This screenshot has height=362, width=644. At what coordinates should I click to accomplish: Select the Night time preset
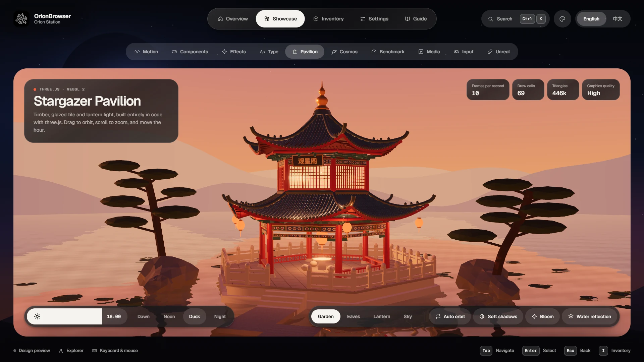pos(220,316)
